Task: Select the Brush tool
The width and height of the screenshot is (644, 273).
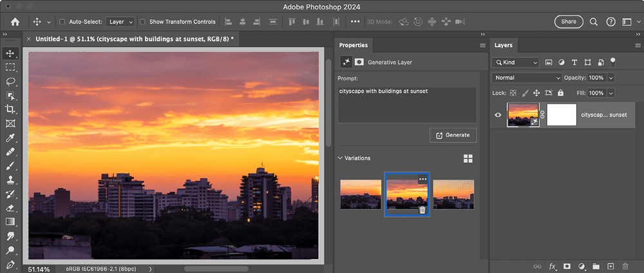Action: point(10,166)
